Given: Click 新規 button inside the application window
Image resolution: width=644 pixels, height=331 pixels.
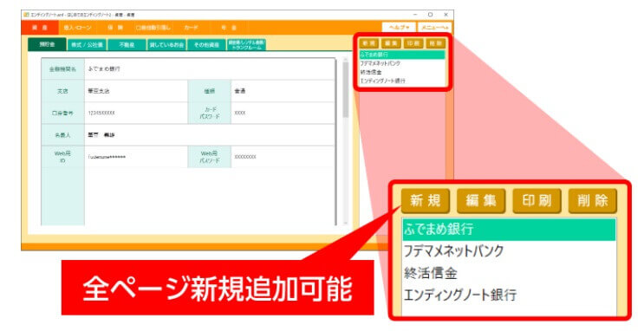Looking at the screenshot, I should (x=369, y=43).
